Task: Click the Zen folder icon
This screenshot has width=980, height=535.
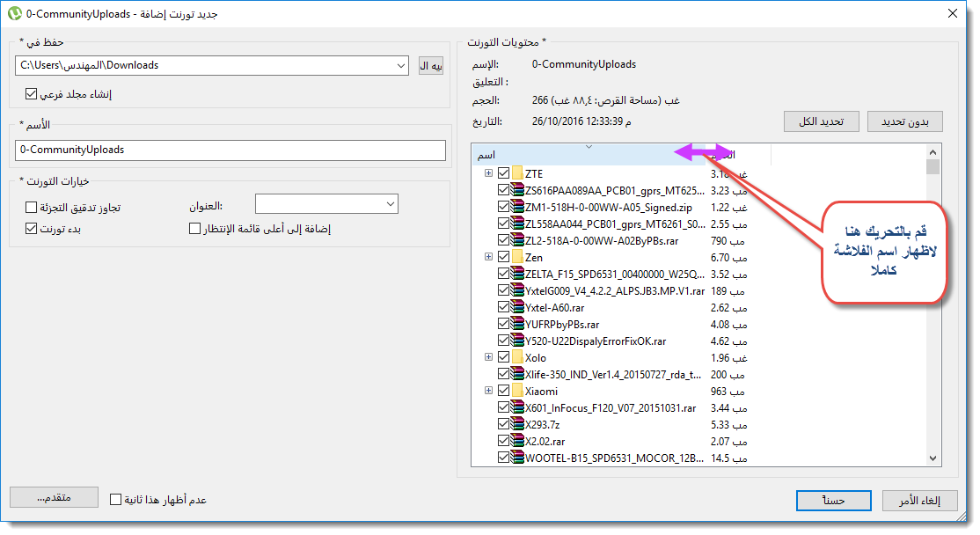Action: coord(517,257)
